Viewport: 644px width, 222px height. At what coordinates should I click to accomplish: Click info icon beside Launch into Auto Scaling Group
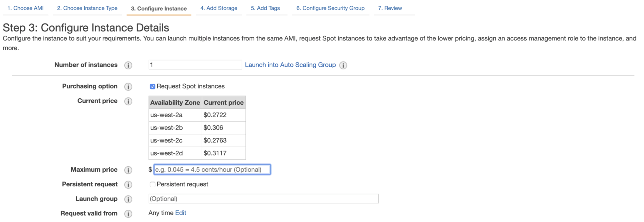click(x=343, y=65)
